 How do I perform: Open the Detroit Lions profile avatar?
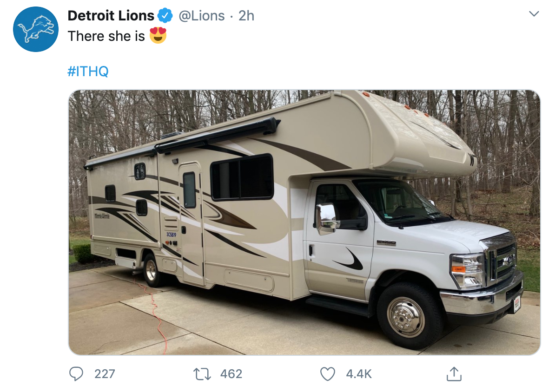pyautogui.click(x=36, y=29)
